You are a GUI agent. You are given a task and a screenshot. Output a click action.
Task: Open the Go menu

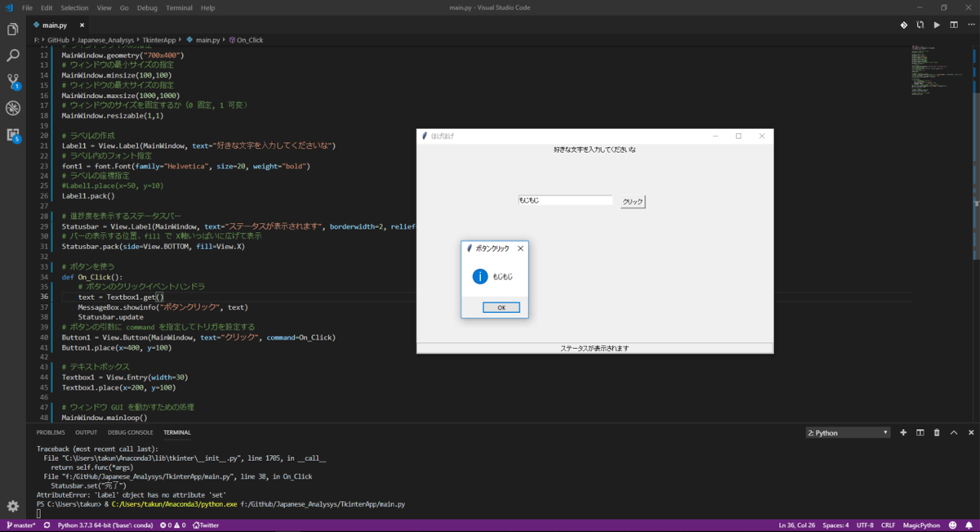pos(124,7)
